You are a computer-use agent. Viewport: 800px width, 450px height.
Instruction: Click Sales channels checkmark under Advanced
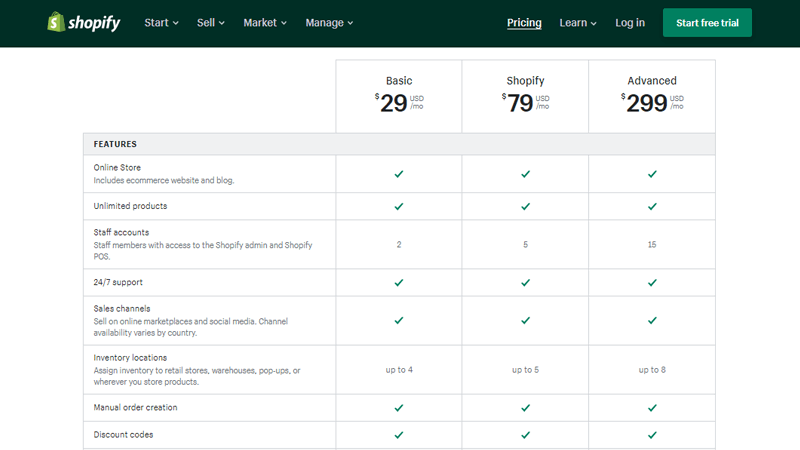tap(652, 320)
